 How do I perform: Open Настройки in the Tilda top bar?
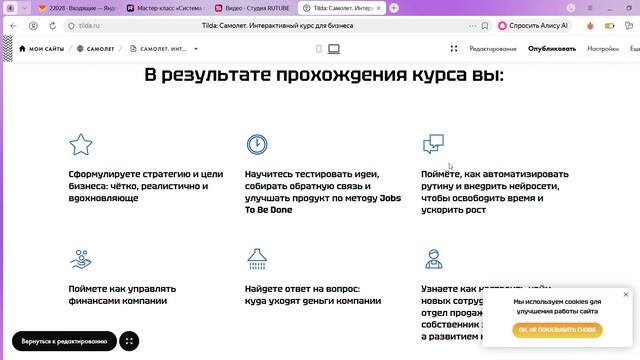[603, 49]
